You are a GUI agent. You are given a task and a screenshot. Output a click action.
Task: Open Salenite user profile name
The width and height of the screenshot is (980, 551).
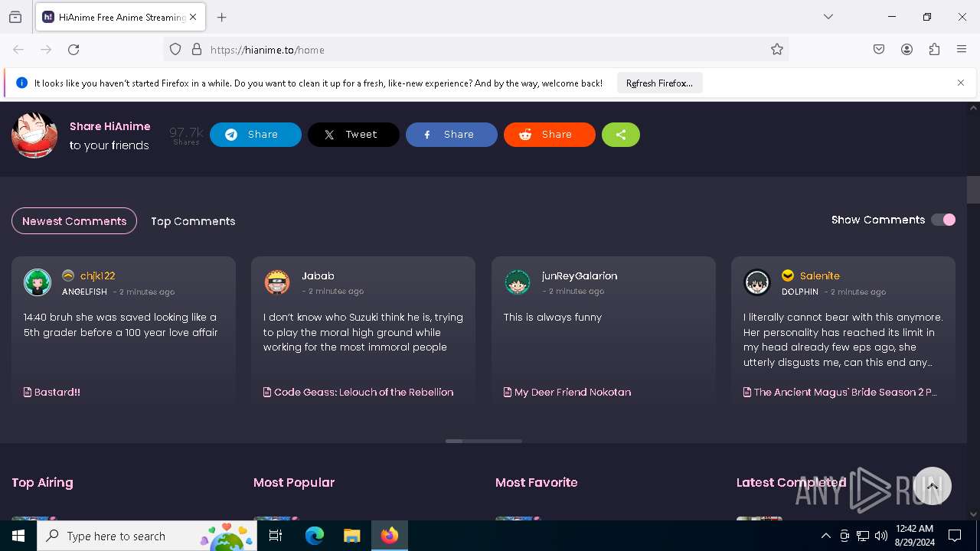pos(820,275)
